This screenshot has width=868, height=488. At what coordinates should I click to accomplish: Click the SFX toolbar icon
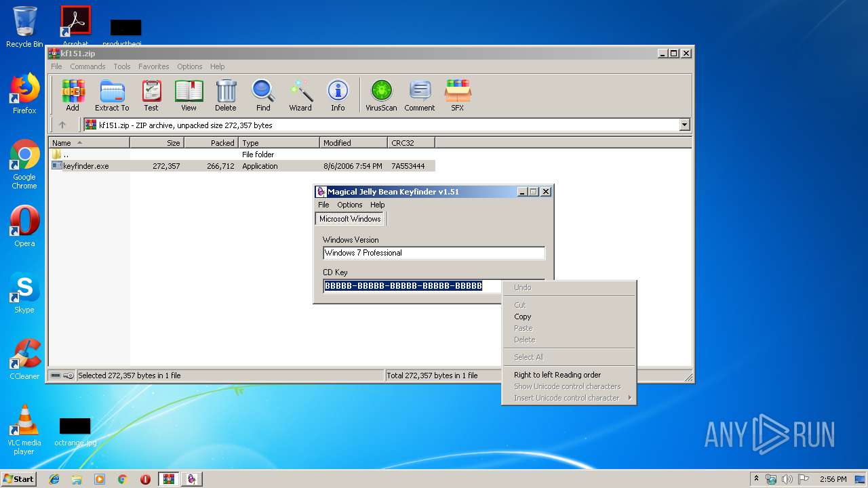[x=458, y=96]
